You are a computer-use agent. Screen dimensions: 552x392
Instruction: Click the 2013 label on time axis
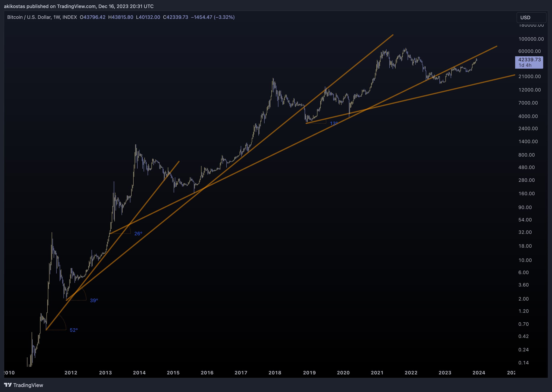(105, 372)
